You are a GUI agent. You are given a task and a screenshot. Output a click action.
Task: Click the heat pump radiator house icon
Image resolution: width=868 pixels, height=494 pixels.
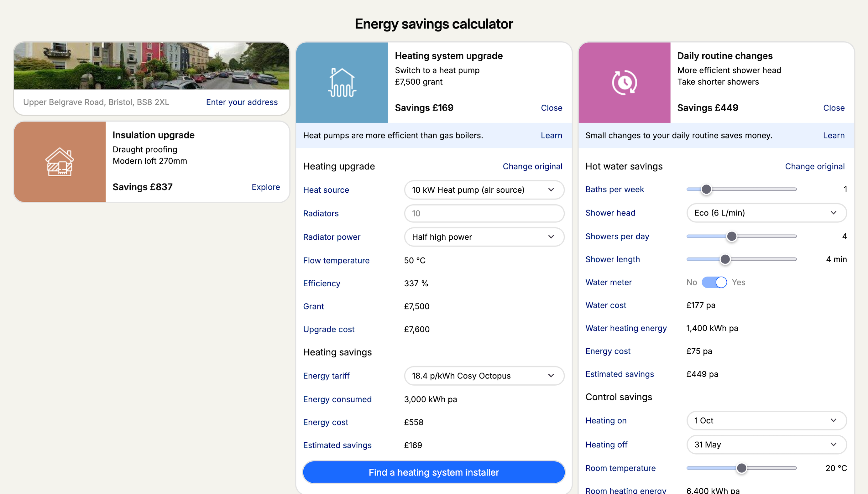(x=342, y=82)
